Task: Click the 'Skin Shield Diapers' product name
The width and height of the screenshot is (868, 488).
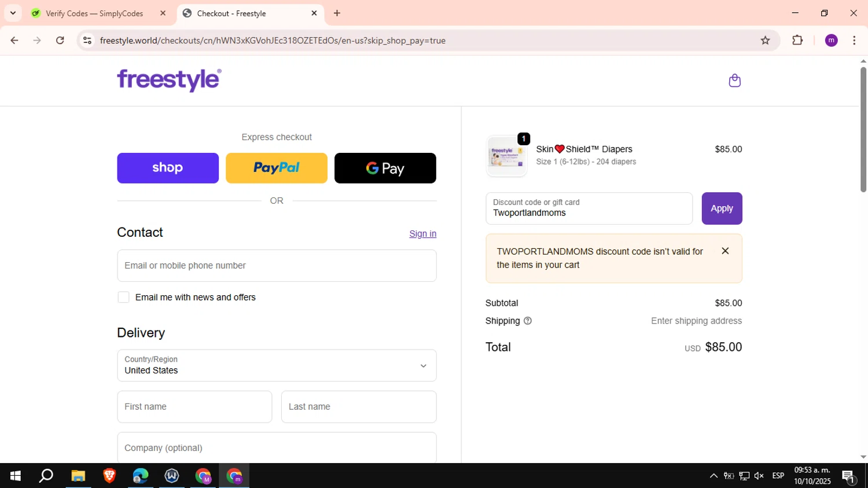Action: 584,149
